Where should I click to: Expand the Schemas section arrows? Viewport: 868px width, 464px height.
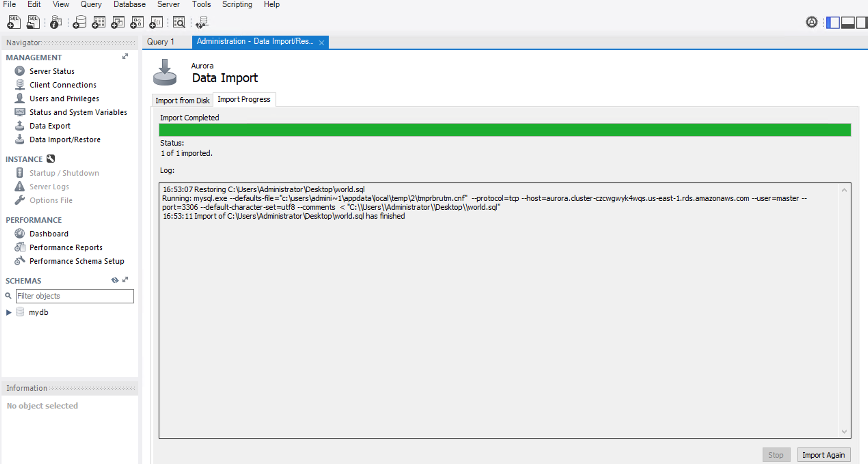click(125, 280)
